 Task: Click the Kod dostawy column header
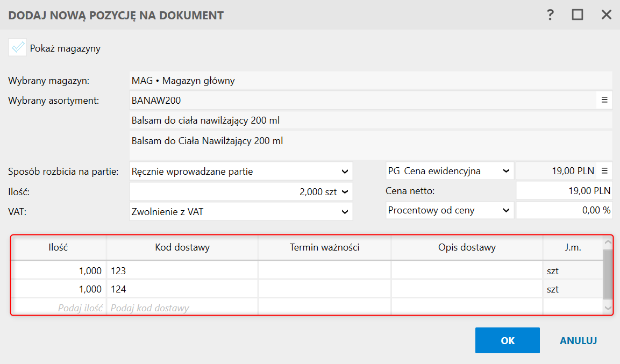pos(182,247)
